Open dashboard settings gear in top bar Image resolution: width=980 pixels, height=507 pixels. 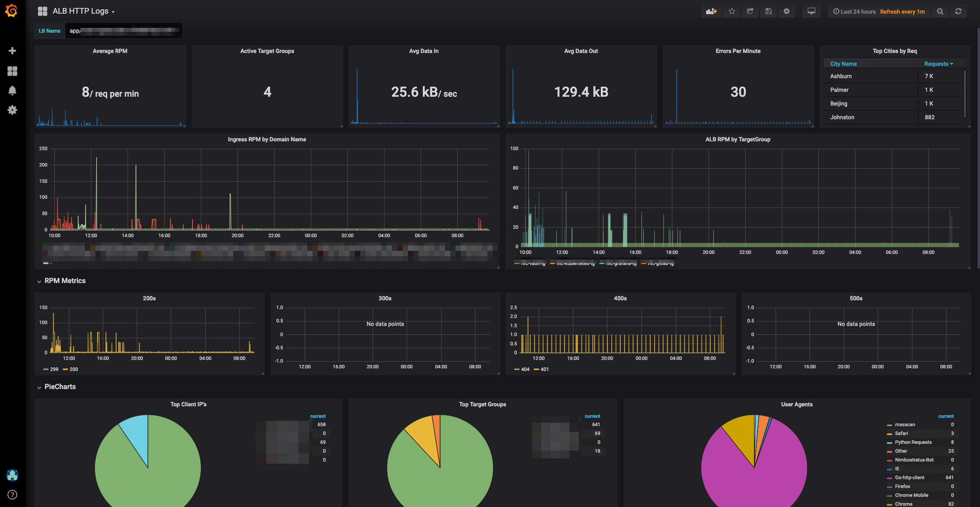(787, 11)
